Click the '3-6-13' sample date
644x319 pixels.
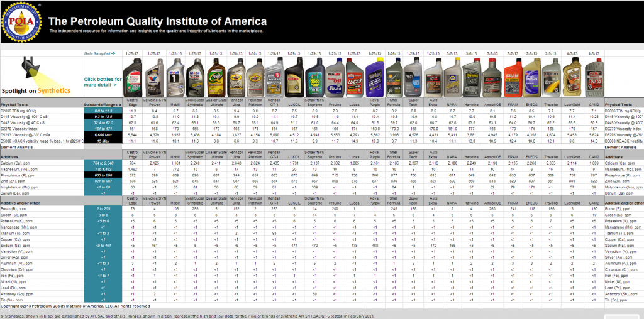[471, 53]
